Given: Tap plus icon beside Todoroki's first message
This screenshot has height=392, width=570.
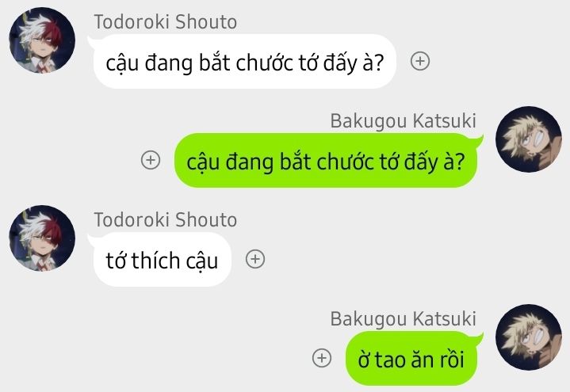Looking at the screenshot, I should 420,61.
